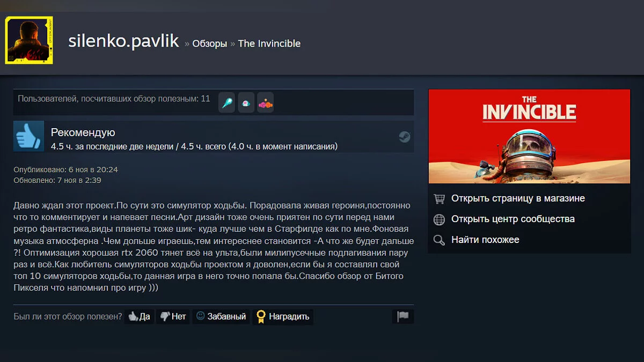
Task: Click the globe community hub icon
Action: 439,219
